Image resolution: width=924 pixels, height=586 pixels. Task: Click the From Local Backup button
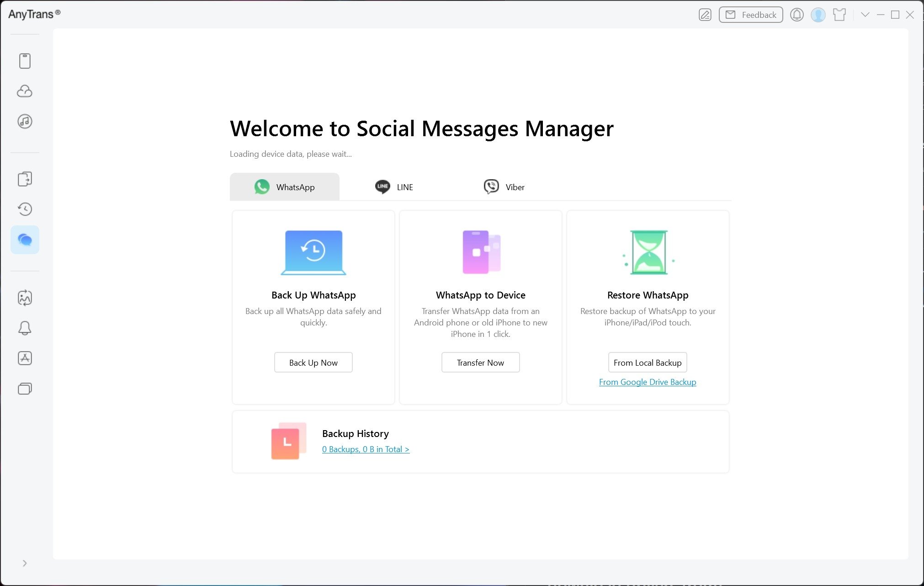tap(647, 362)
